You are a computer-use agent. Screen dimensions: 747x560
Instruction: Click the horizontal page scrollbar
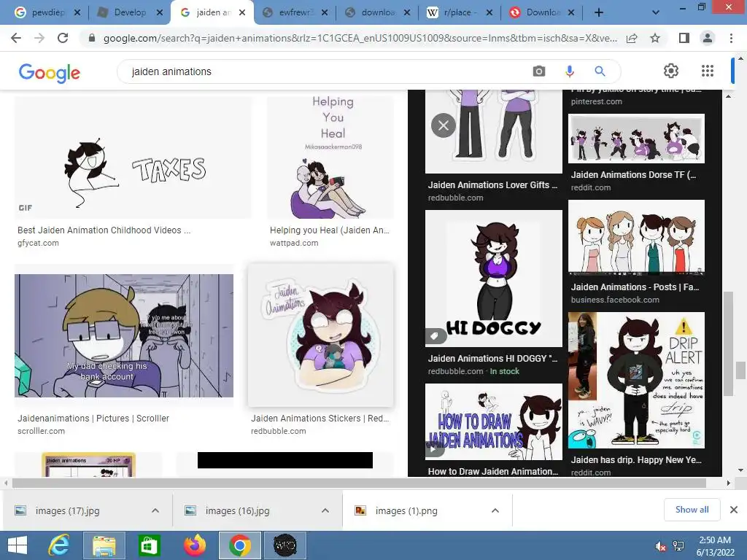coord(359,483)
